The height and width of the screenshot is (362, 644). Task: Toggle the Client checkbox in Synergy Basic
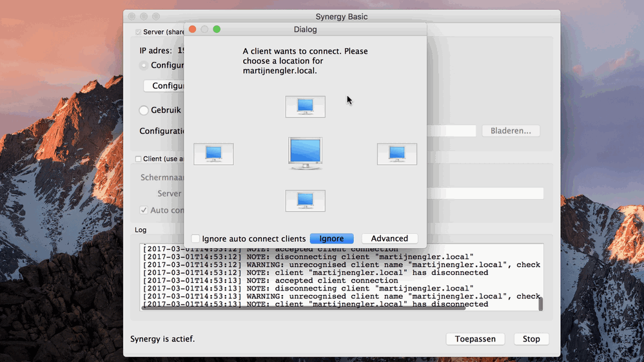point(139,159)
